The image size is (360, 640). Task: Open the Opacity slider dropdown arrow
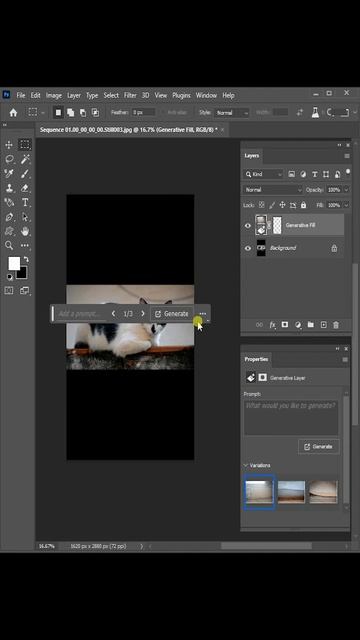tap(347, 190)
